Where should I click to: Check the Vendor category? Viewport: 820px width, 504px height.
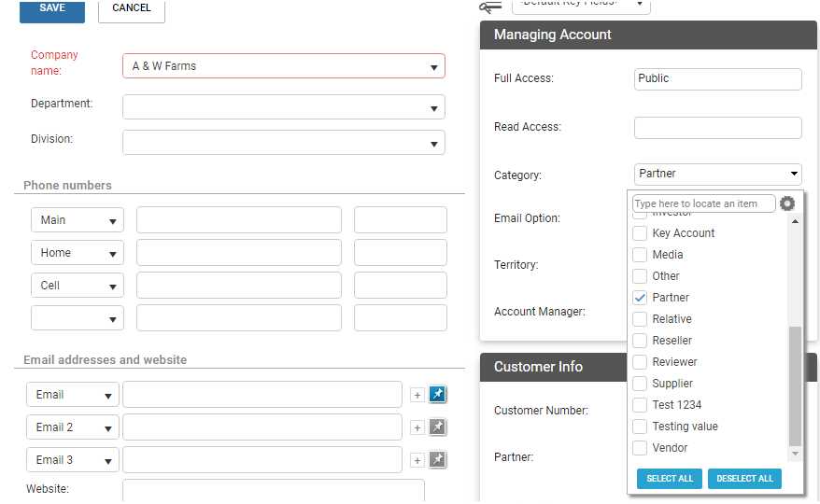point(640,448)
